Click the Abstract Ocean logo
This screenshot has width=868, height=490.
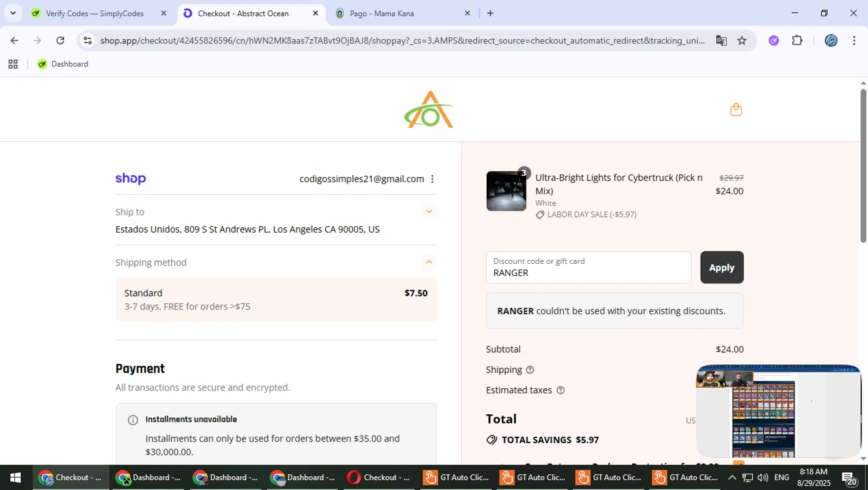(429, 109)
